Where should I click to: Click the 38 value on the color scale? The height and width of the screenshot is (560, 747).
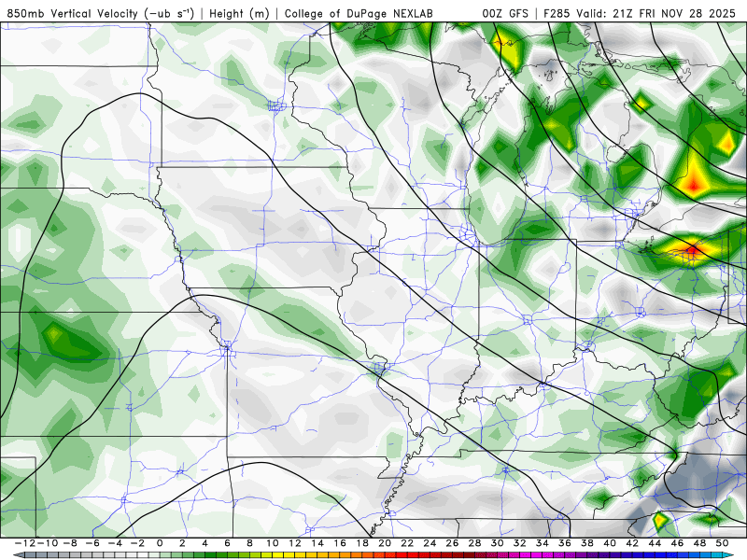(587, 543)
